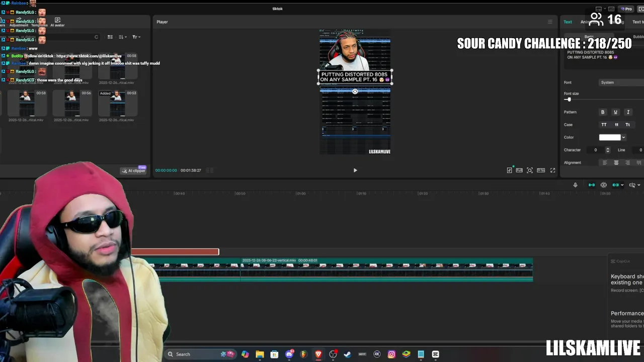
Task: Open the 9:16 aspect ratio icon
Action: (x=541, y=170)
